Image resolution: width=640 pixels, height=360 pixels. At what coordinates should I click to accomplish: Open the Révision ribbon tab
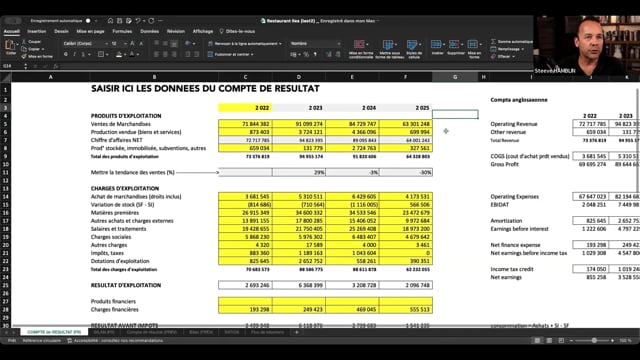[176, 31]
